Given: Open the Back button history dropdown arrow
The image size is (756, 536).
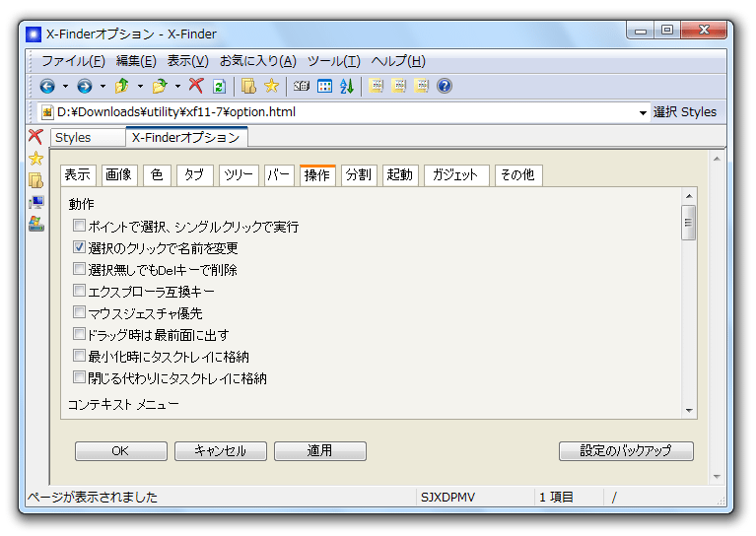Looking at the screenshot, I should (x=65, y=87).
